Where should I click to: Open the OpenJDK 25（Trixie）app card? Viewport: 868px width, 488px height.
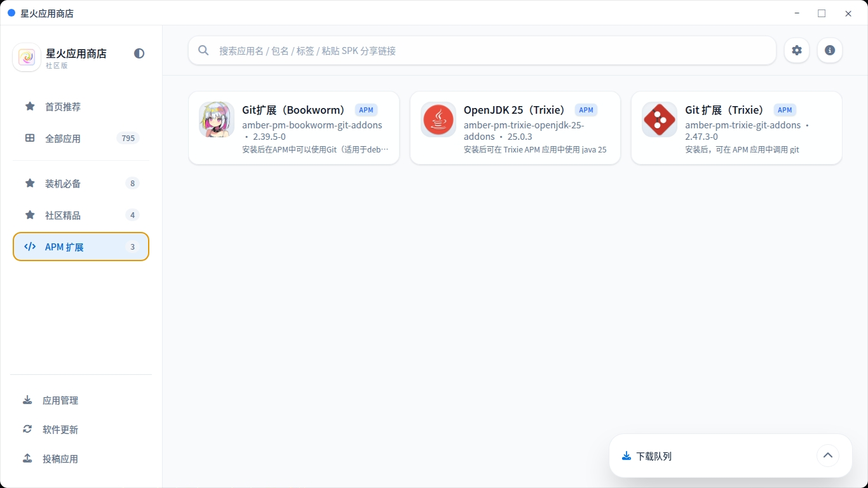point(515,128)
